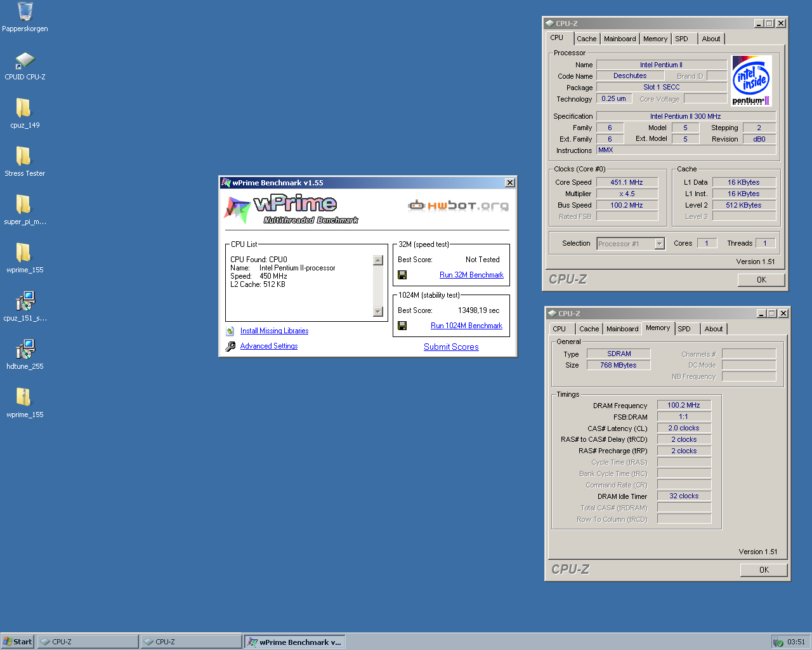The height and width of the screenshot is (650, 812).
Task: Click CPU List scrollbar down arrow
Action: pos(378,311)
